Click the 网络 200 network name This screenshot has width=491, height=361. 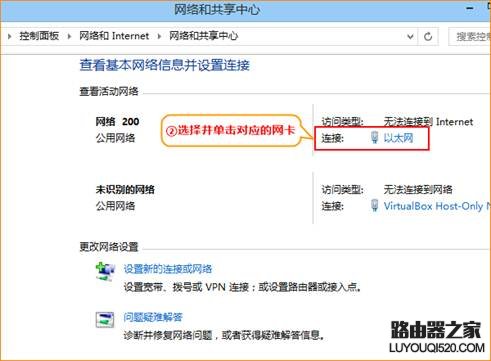(x=117, y=121)
